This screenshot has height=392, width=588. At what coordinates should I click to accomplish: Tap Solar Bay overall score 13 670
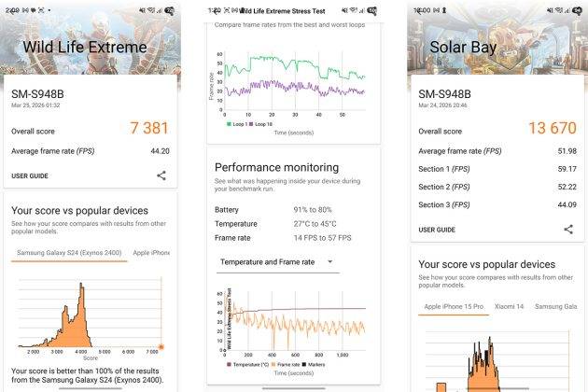pyautogui.click(x=553, y=128)
